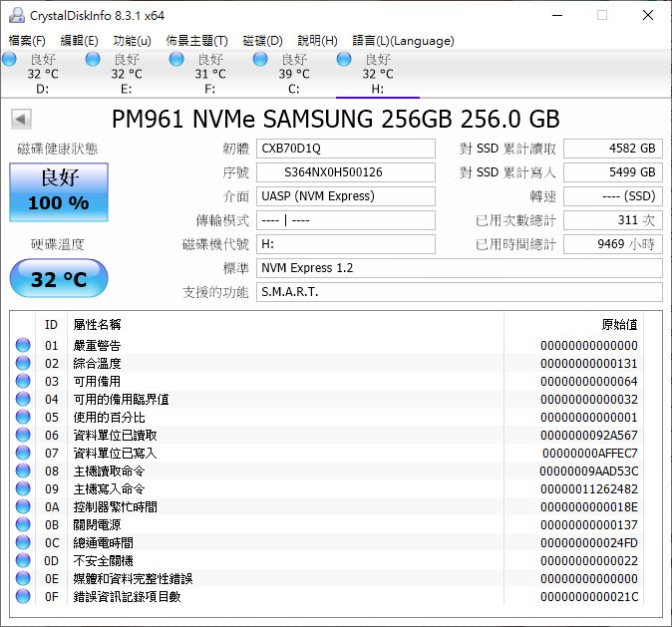This screenshot has height=627, width=672.
Task: Click the ID column header
Action: click(51, 324)
